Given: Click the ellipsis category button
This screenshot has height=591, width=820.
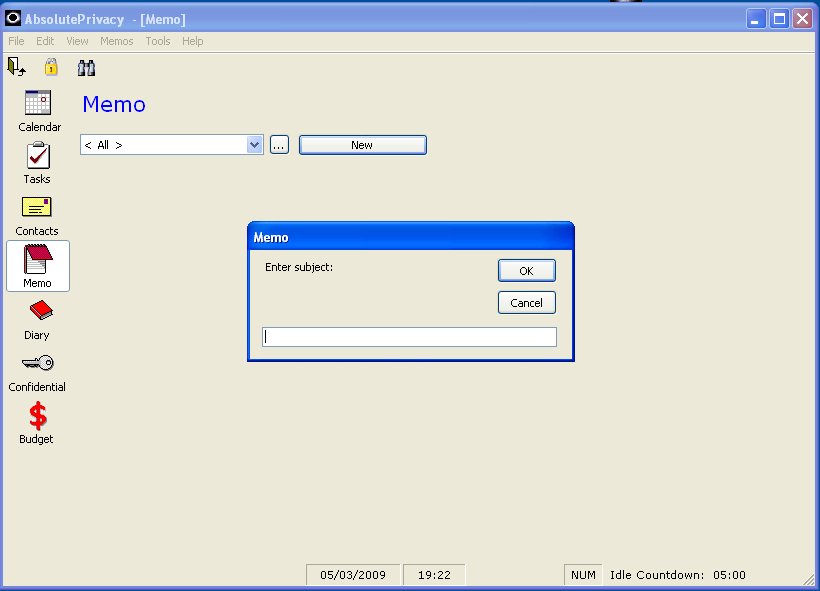Looking at the screenshot, I should pyautogui.click(x=279, y=145).
